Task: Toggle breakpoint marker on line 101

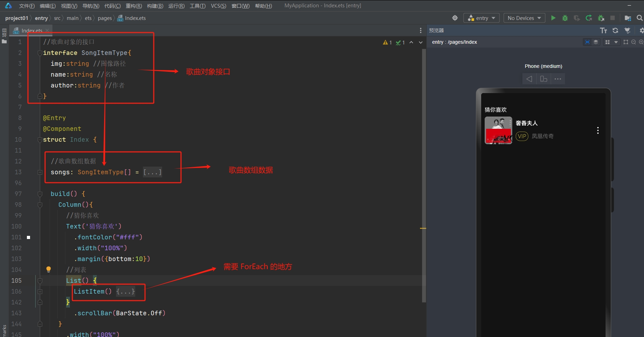Action: coord(29,237)
